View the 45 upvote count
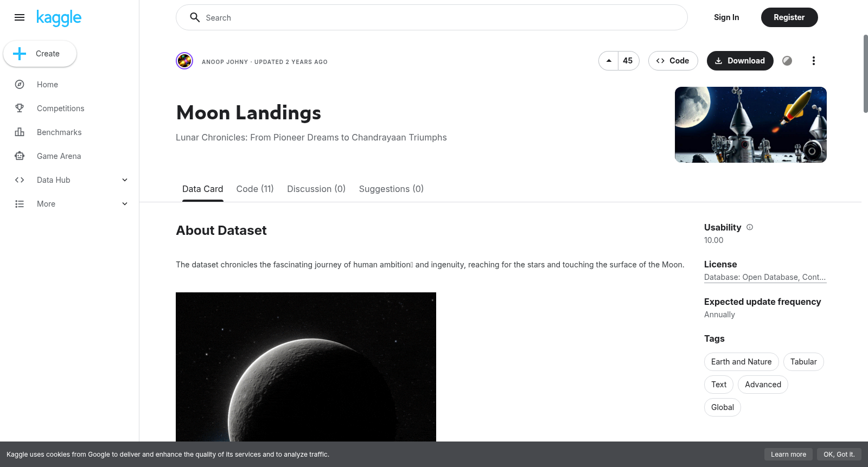The width and height of the screenshot is (868, 467). [628, 61]
